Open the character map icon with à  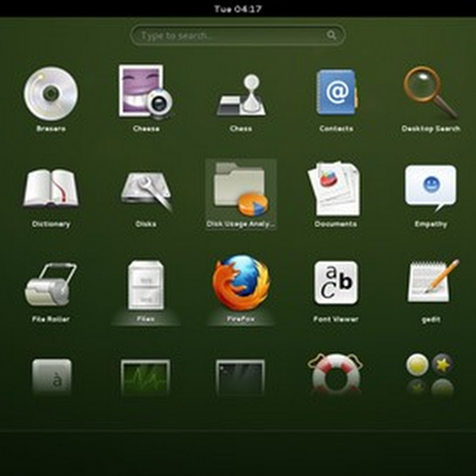pyautogui.click(x=52, y=377)
